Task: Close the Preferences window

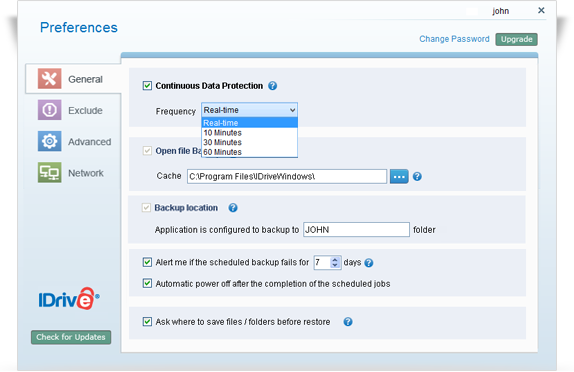Action: (541, 10)
